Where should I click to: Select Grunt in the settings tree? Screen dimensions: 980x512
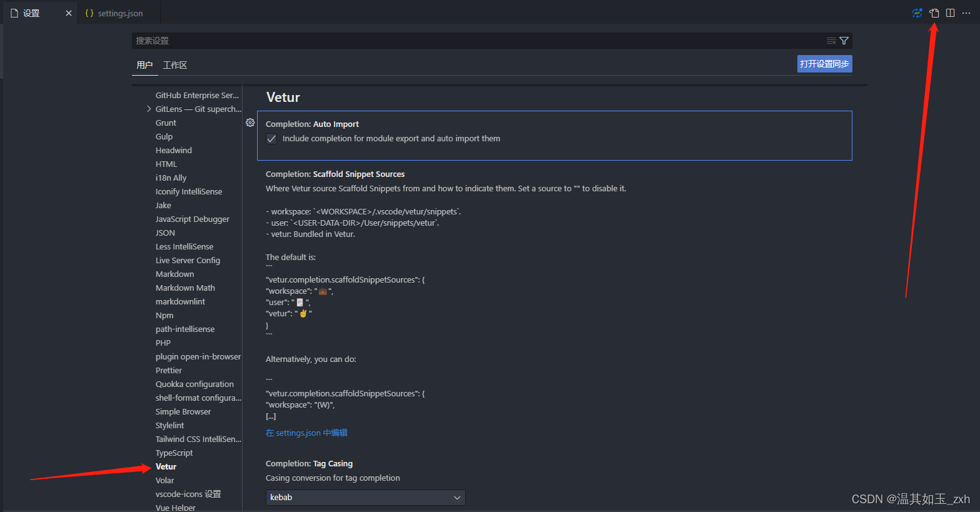[166, 123]
